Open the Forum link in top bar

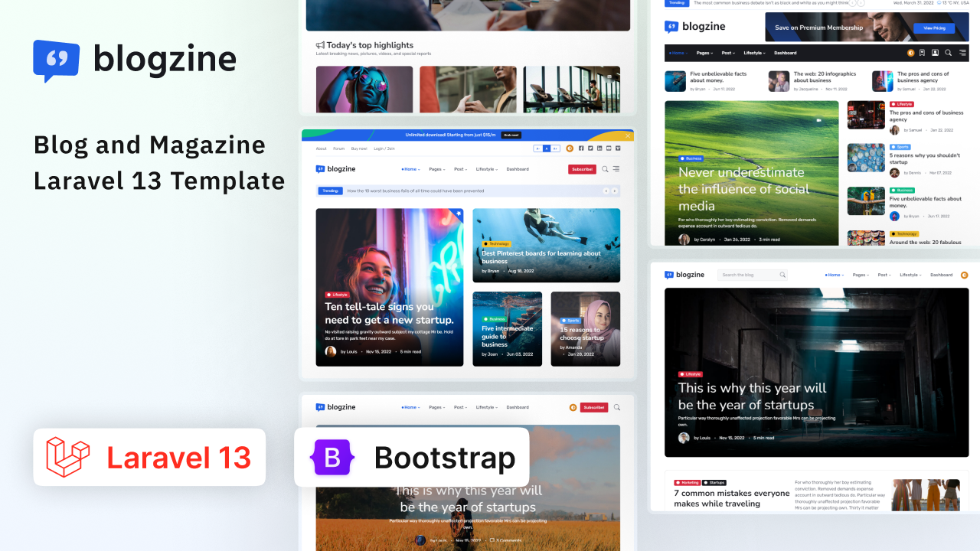(338, 148)
